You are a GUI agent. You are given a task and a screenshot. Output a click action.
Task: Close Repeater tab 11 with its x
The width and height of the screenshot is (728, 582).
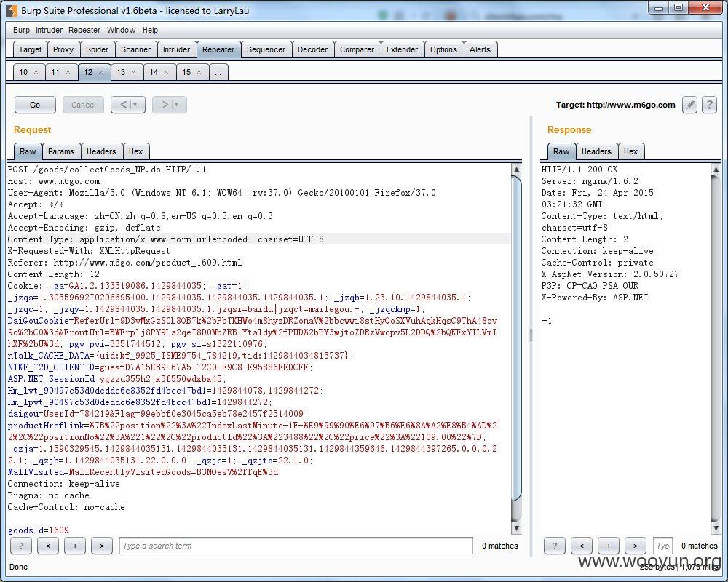point(68,73)
